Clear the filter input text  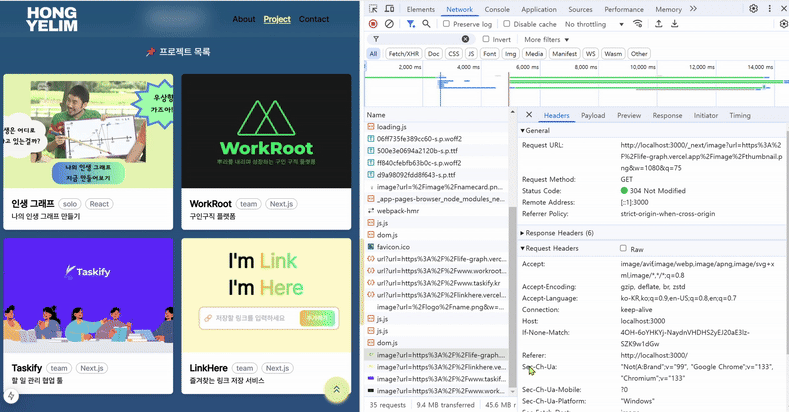pos(465,39)
